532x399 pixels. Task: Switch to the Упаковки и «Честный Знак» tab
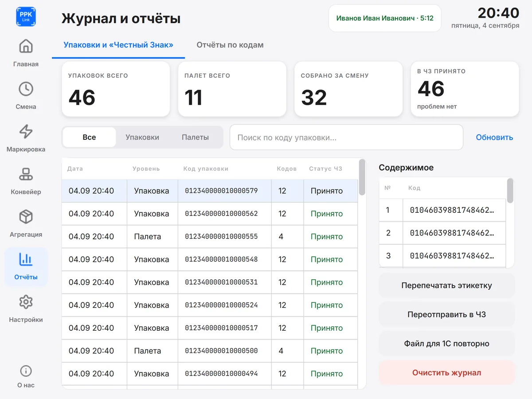[118, 45]
